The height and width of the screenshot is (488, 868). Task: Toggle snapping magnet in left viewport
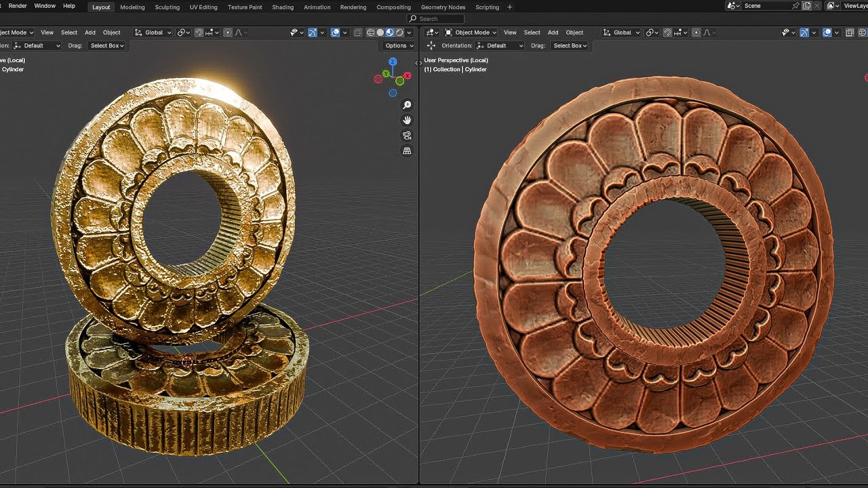pyautogui.click(x=199, y=33)
